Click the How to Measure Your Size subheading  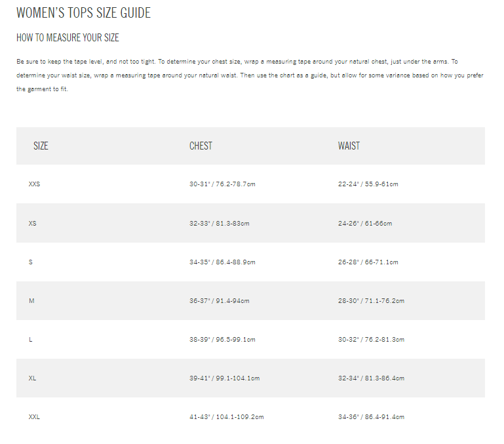[x=68, y=38]
